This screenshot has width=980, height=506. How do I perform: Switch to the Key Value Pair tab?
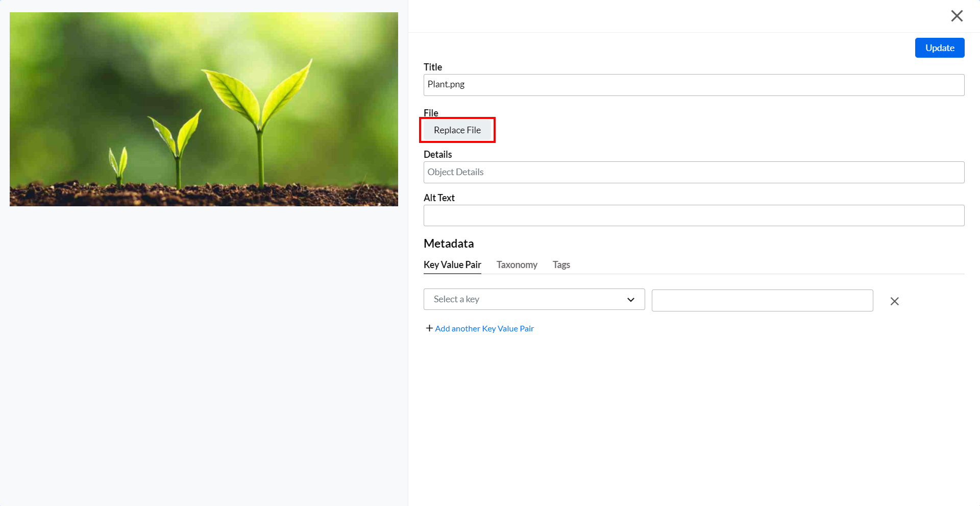[x=452, y=264]
